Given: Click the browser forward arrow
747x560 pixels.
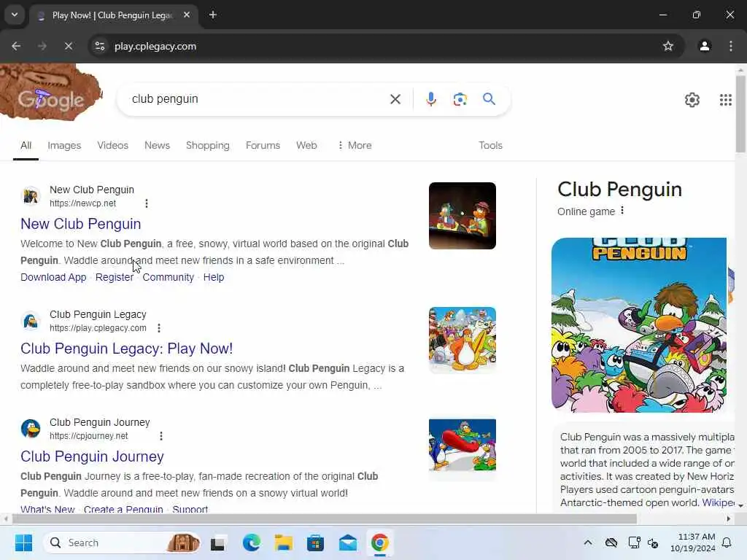Looking at the screenshot, I should point(42,46).
